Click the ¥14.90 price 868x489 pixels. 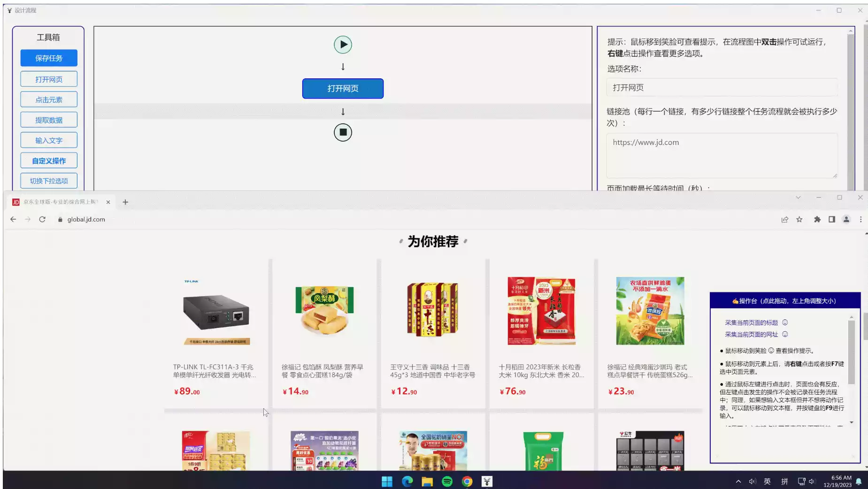pyautogui.click(x=295, y=391)
